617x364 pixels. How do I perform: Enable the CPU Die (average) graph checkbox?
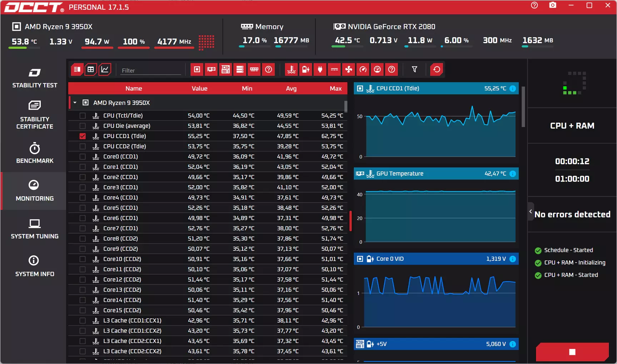click(x=83, y=126)
